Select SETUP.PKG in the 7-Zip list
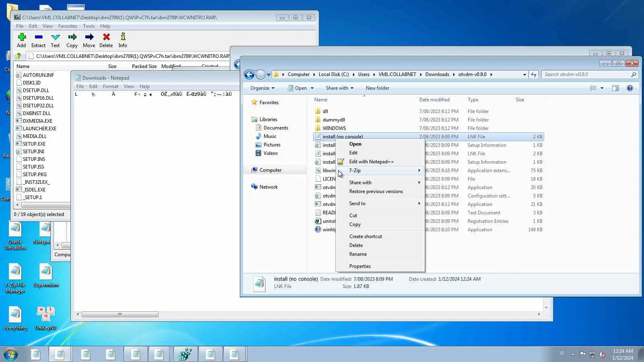 tap(35, 175)
